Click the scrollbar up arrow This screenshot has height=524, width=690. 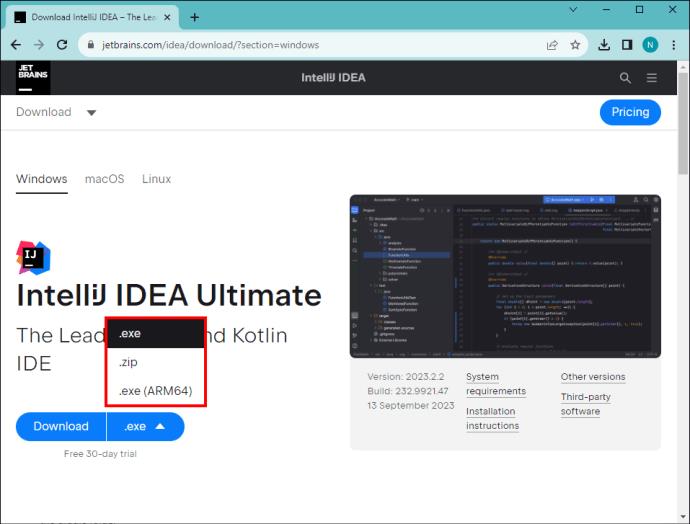point(683,67)
